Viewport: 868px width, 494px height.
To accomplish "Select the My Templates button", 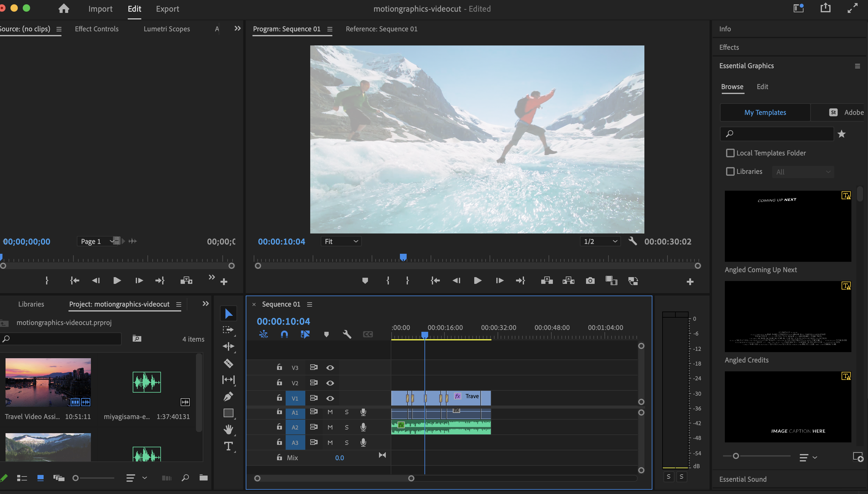I will (x=765, y=113).
